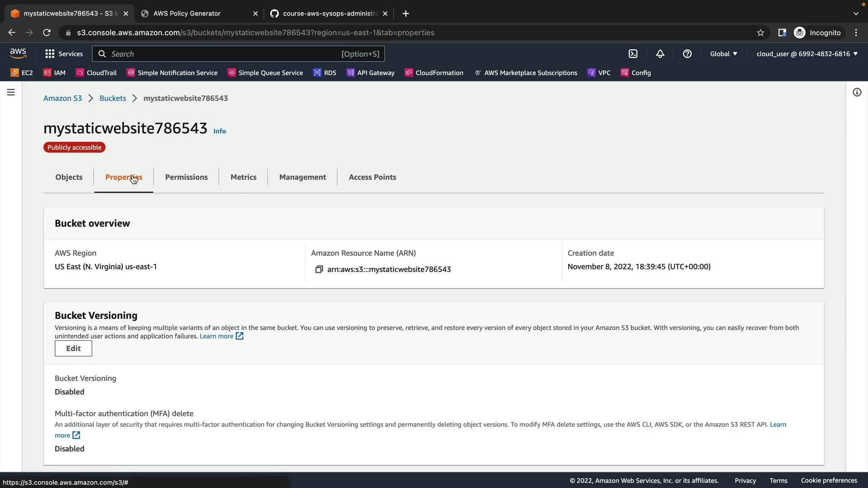Screen dimensions: 868x488
Task: Switch to the Permissions tab
Action: [186, 177]
